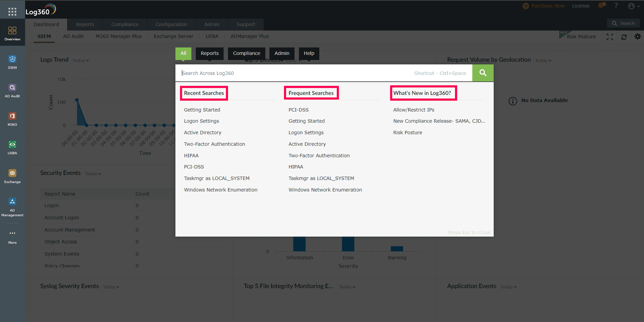Switch to the Configuration main tab
This screenshot has width=644, height=322.
(x=171, y=24)
